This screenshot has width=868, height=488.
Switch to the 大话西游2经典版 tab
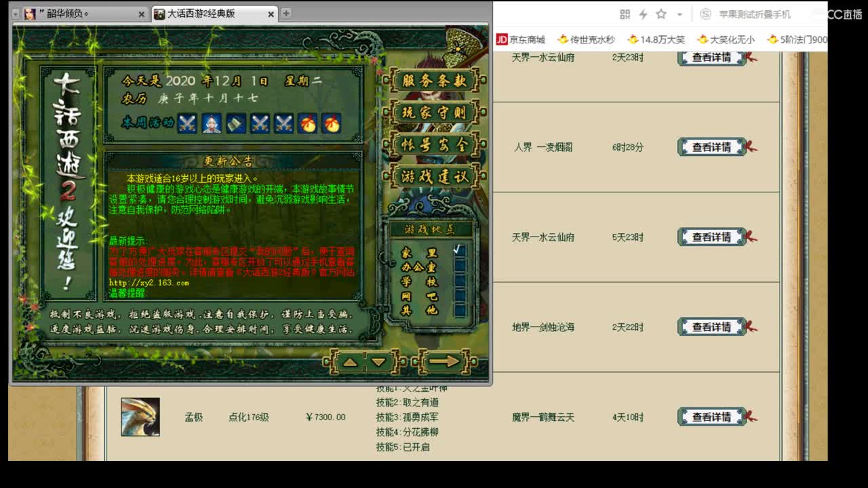coord(214,14)
